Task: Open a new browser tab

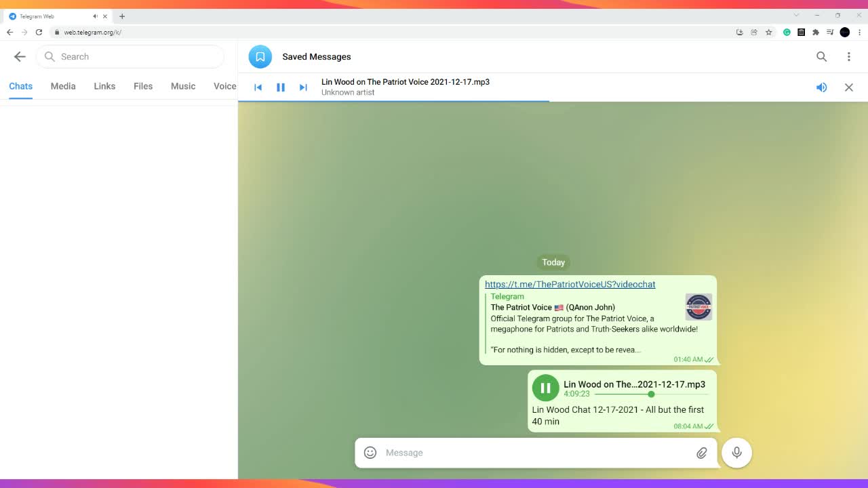Action: click(x=122, y=16)
